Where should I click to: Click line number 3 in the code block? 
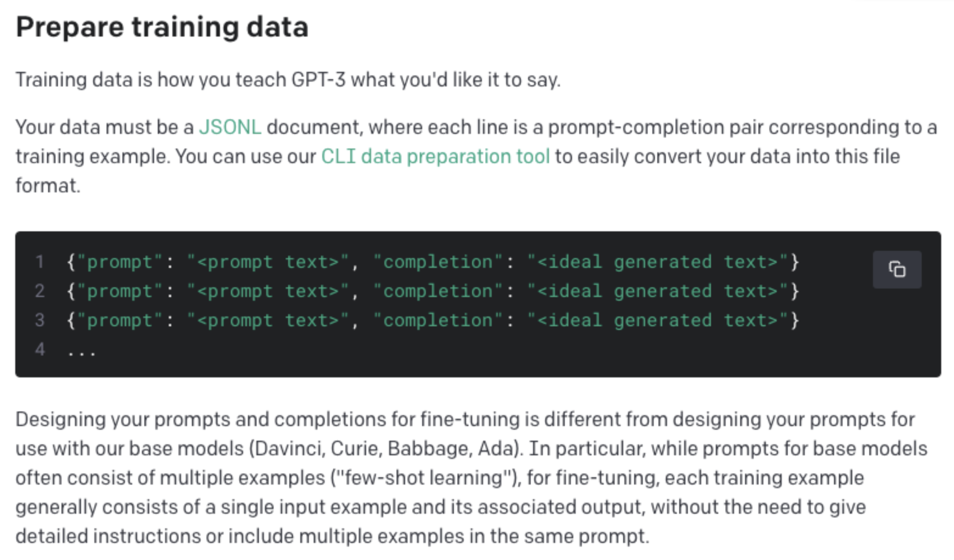tap(40, 320)
